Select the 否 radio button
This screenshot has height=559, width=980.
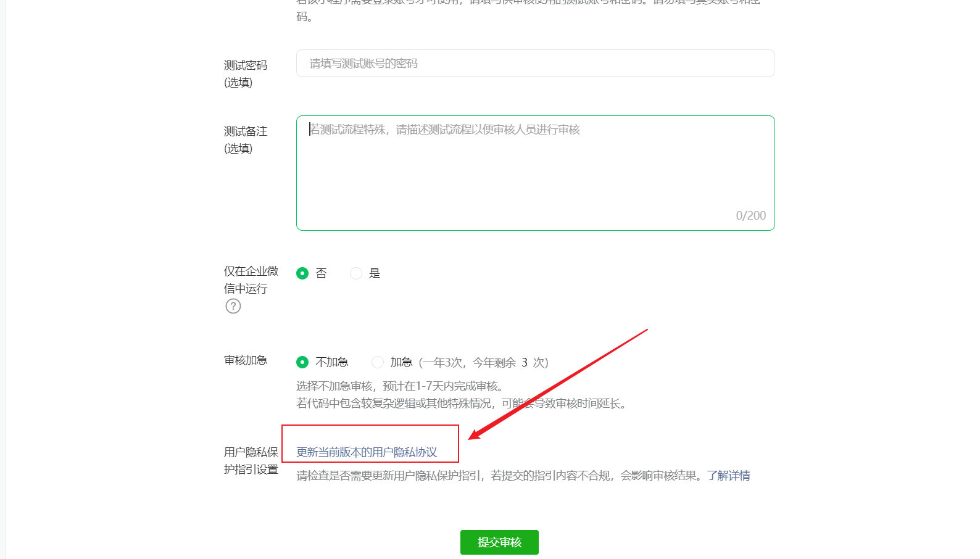click(302, 273)
